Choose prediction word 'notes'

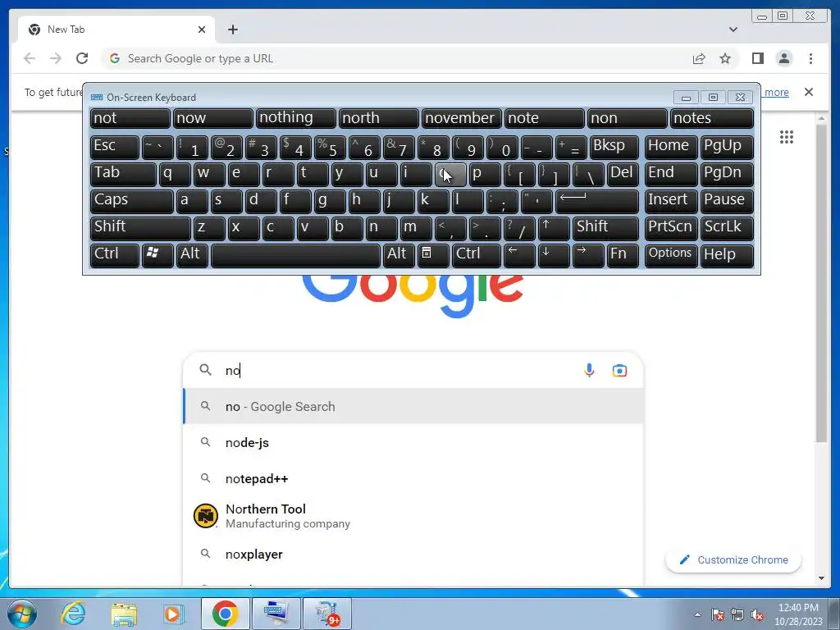tap(712, 118)
